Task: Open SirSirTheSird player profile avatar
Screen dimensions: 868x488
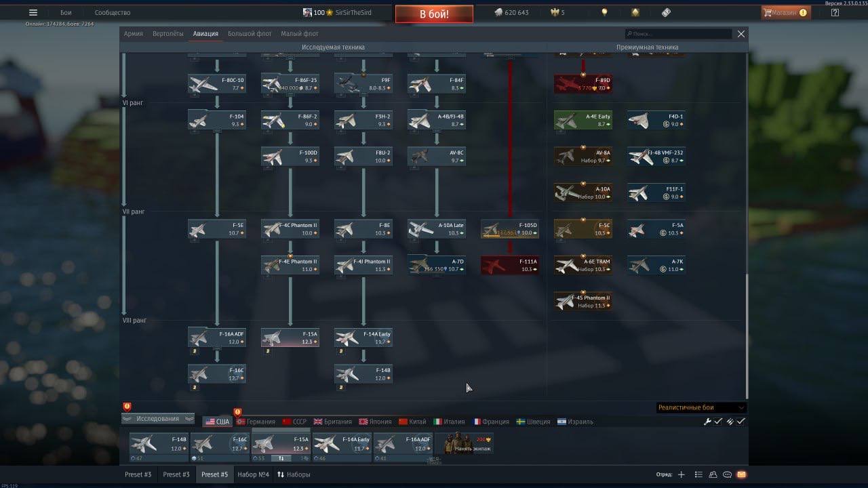Action: tap(307, 12)
